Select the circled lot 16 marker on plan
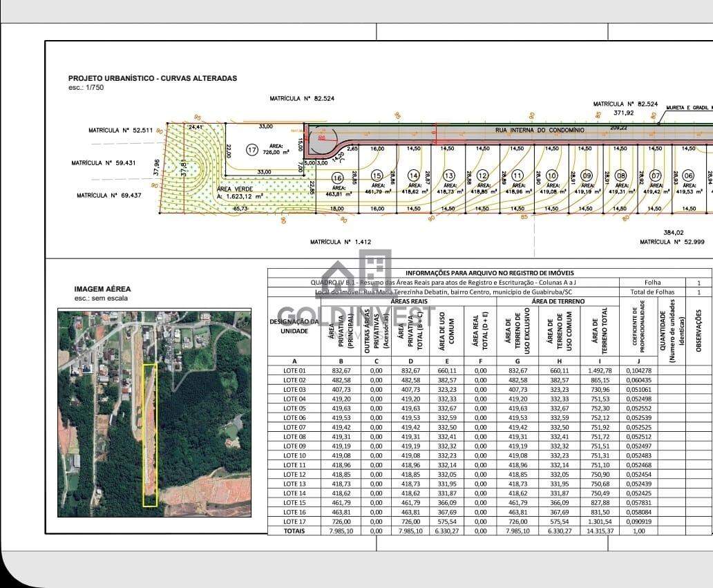 pyautogui.click(x=337, y=178)
